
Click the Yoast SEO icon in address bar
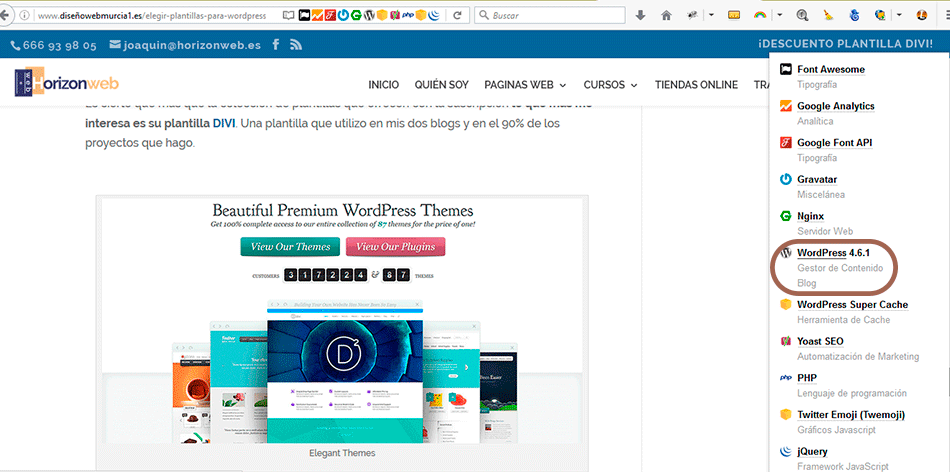tap(395, 15)
